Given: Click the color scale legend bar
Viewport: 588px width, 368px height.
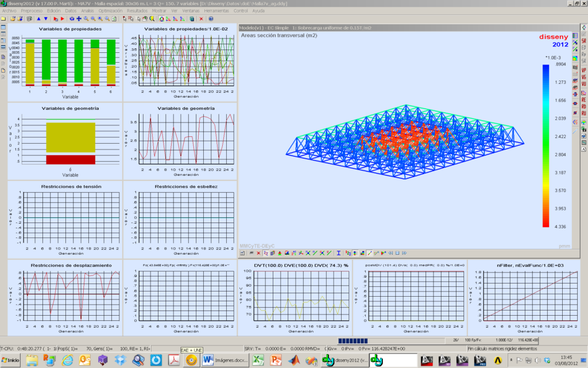Looking at the screenshot, I should [546, 145].
